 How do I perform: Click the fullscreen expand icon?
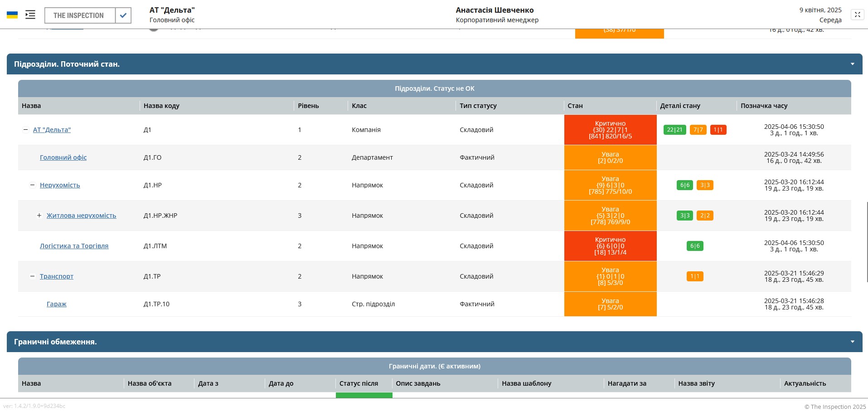[x=858, y=14]
